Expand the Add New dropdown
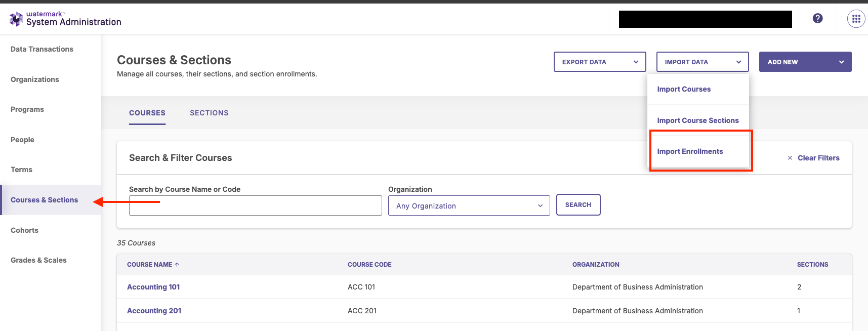Viewport: 868px width, 331px height. pos(805,62)
